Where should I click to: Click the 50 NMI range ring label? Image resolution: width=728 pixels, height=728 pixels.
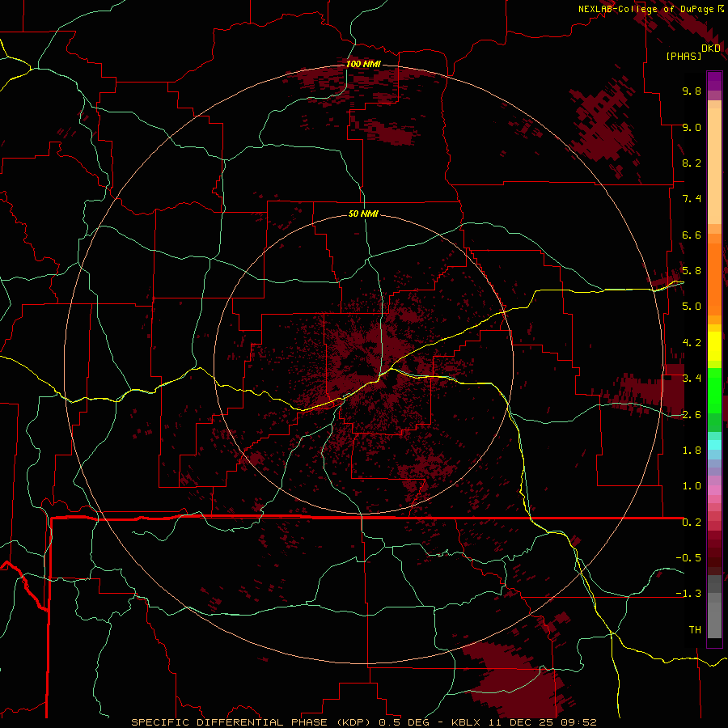click(x=363, y=214)
